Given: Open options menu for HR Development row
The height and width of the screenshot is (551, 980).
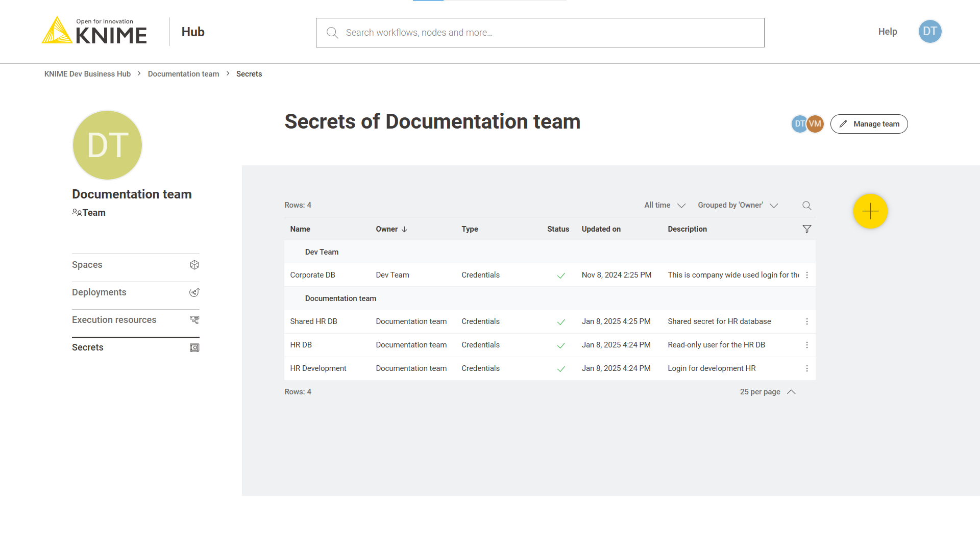Looking at the screenshot, I should [806, 368].
